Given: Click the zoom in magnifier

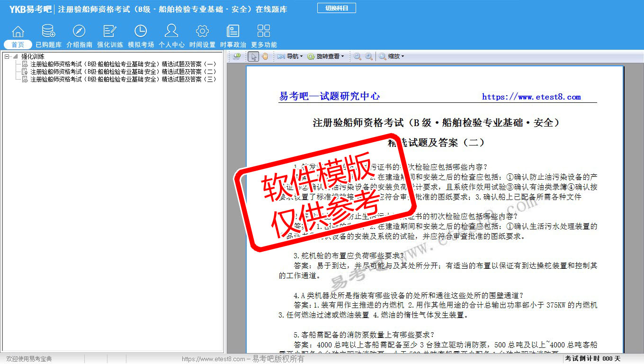Looking at the screenshot, I should [369, 56].
